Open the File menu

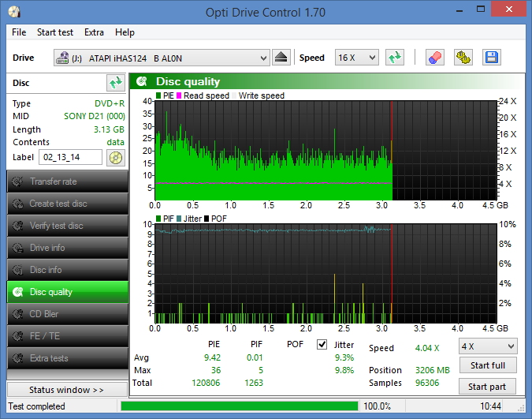[x=19, y=32]
